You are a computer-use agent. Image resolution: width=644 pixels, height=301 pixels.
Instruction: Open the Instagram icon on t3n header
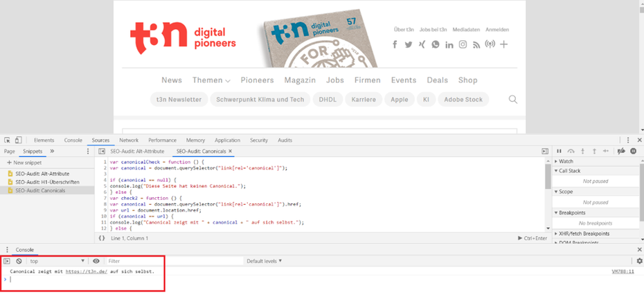[463, 44]
